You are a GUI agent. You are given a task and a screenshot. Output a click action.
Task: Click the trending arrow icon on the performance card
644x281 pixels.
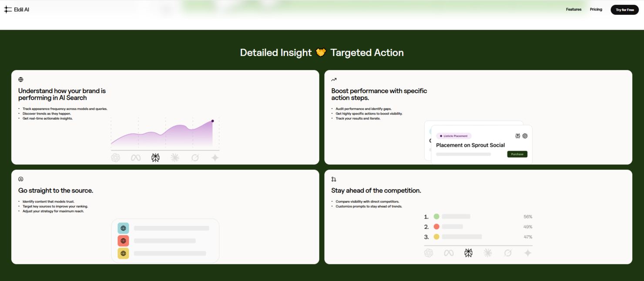point(333,79)
